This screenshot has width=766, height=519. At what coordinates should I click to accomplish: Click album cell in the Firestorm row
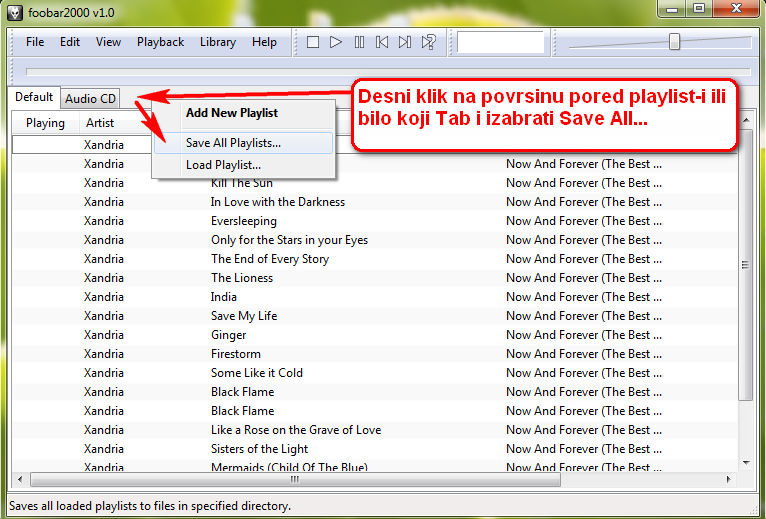click(x=584, y=354)
